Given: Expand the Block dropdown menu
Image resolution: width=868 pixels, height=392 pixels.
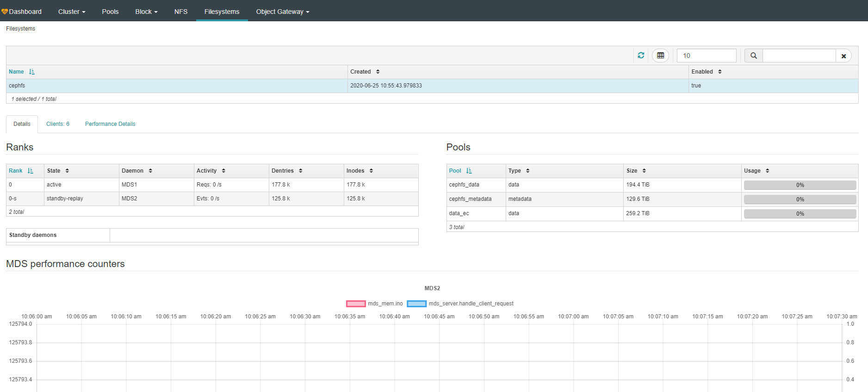Looking at the screenshot, I should 146,12.
